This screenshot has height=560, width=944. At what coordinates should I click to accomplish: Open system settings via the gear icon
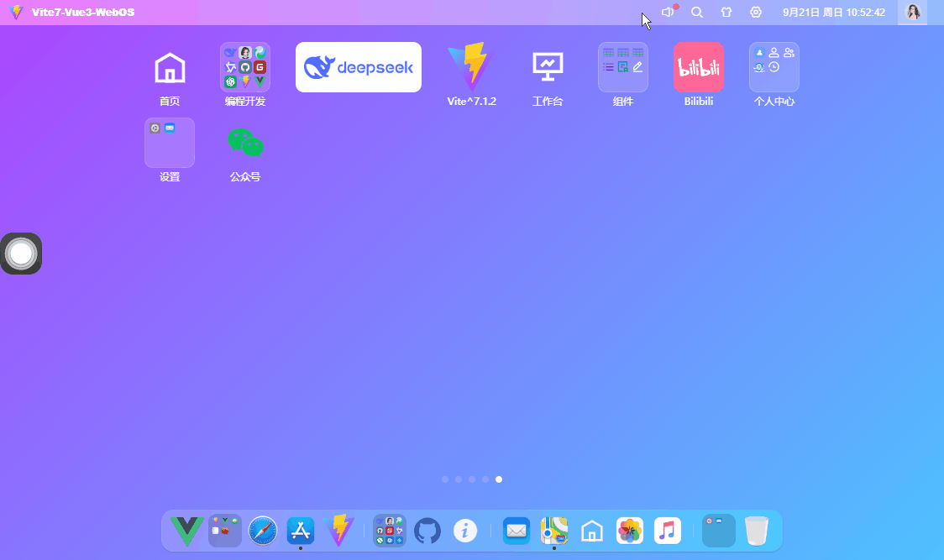coord(755,12)
